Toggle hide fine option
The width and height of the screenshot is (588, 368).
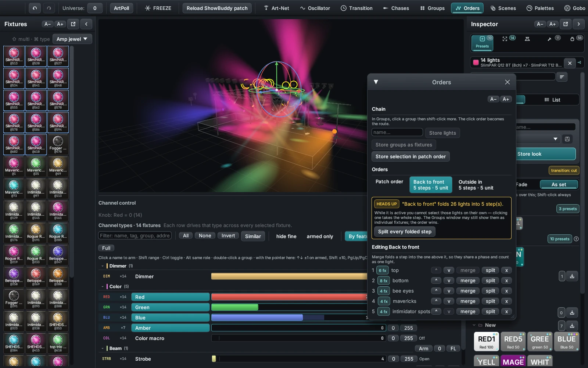pyautogui.click(x=286, y=236)
